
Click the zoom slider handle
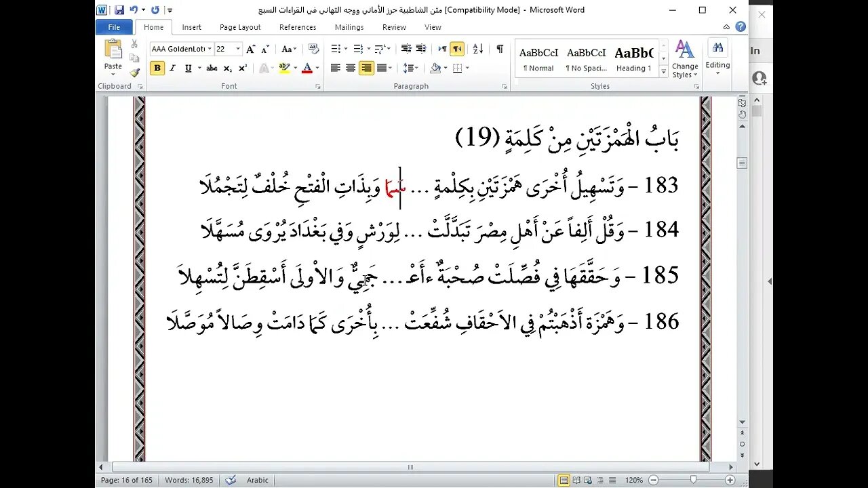point(693,480)
